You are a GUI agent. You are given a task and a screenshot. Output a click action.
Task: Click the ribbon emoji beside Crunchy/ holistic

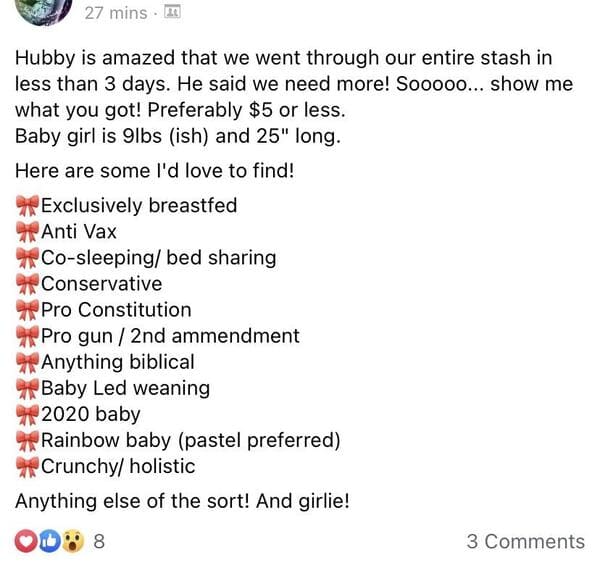click(x=28, y=467)
